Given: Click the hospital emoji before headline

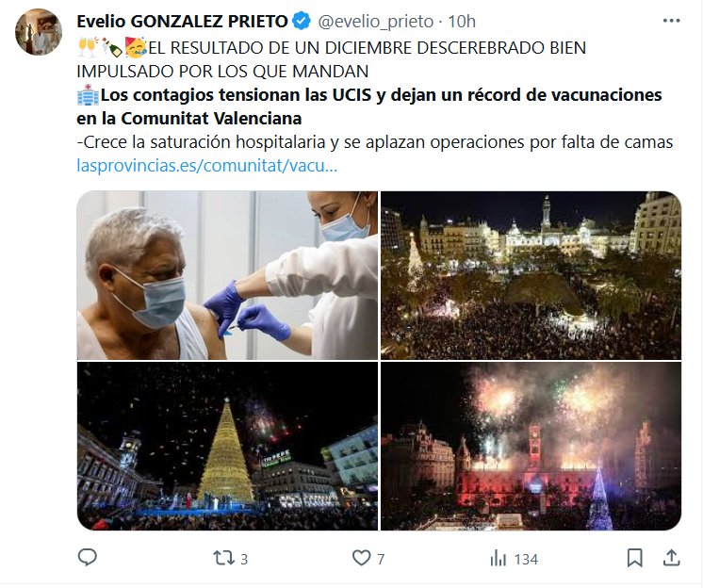Looking at the screenshot, I should pos(88,95).
